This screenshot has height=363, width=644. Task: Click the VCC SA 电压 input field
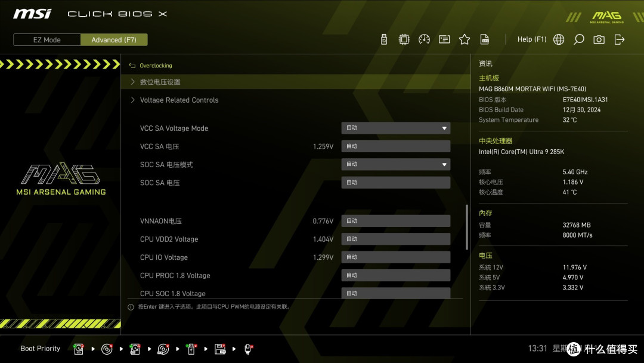[395, 146]
